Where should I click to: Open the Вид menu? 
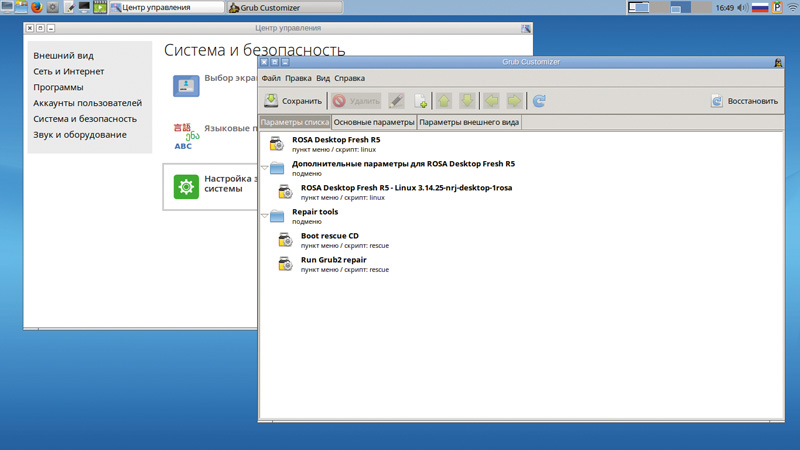tap(322, 78)
